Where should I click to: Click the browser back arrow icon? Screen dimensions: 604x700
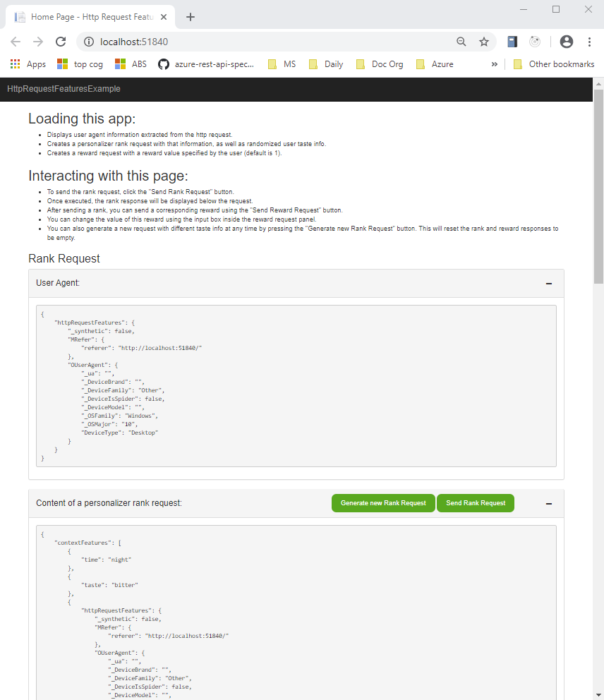(x=16, y=42)
